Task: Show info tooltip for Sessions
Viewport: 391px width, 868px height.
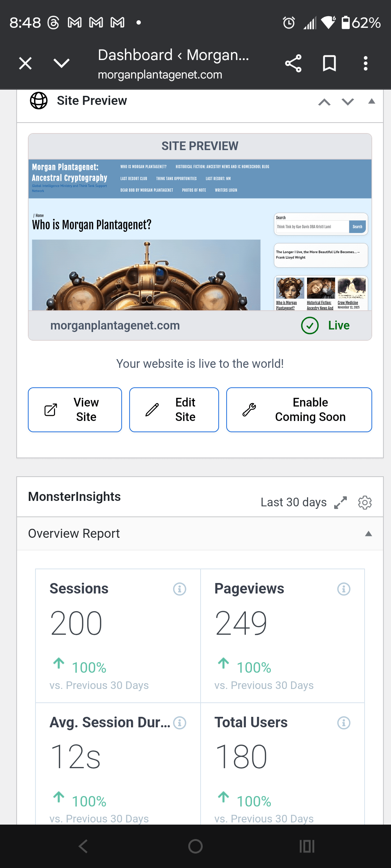Action: pyautogui.click(x=180, y=589)
